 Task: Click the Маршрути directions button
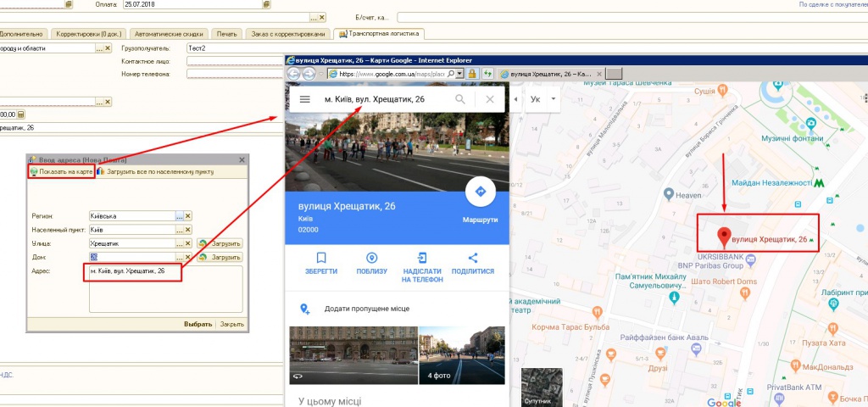[480, 192]
